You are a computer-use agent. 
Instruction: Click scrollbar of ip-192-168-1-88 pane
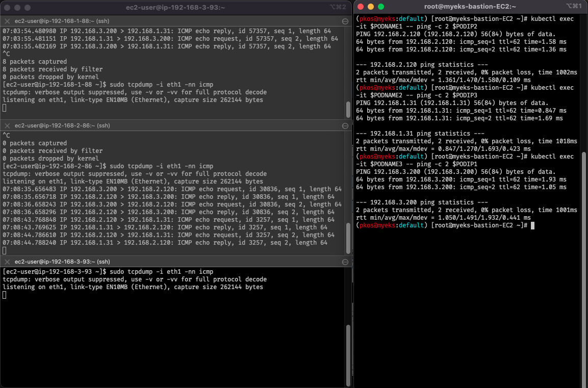pos(348,109)
